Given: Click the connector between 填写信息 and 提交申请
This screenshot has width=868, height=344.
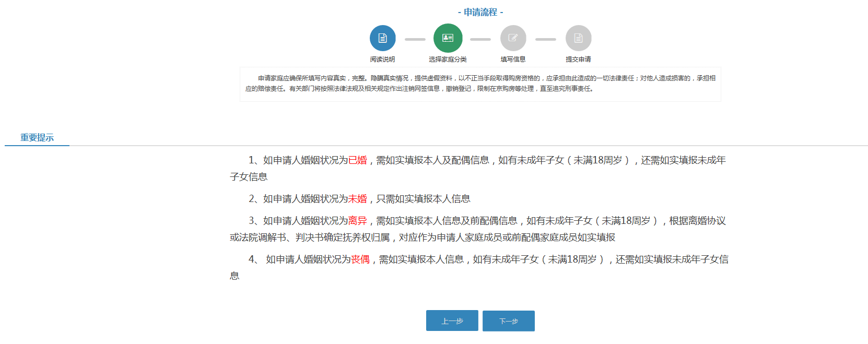Looking at the screenshot, I should [x=546, y=39].
